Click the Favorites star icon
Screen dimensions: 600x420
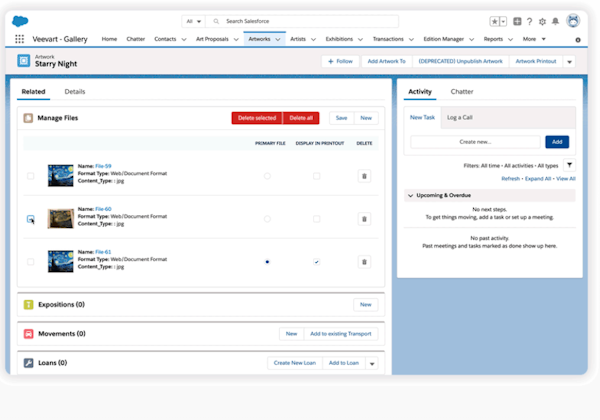pyautogui.click(x=495, y=21)
